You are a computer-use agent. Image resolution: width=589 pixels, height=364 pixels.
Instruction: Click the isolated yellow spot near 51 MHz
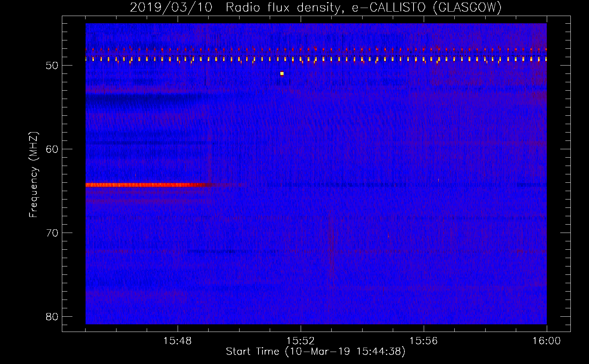[282, 74]
